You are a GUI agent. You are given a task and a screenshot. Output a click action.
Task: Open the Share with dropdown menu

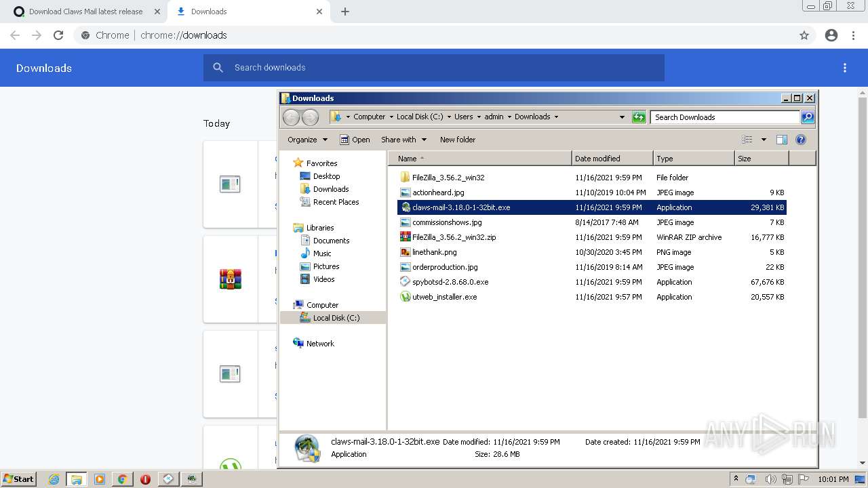[403, 140]
